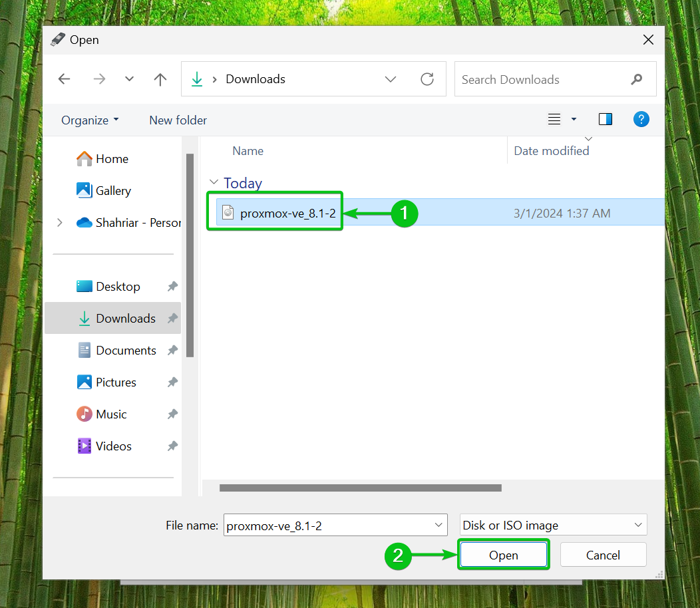Click the search magnifier icon
This screenshot has height=608, width=700.
coord(637,79)
